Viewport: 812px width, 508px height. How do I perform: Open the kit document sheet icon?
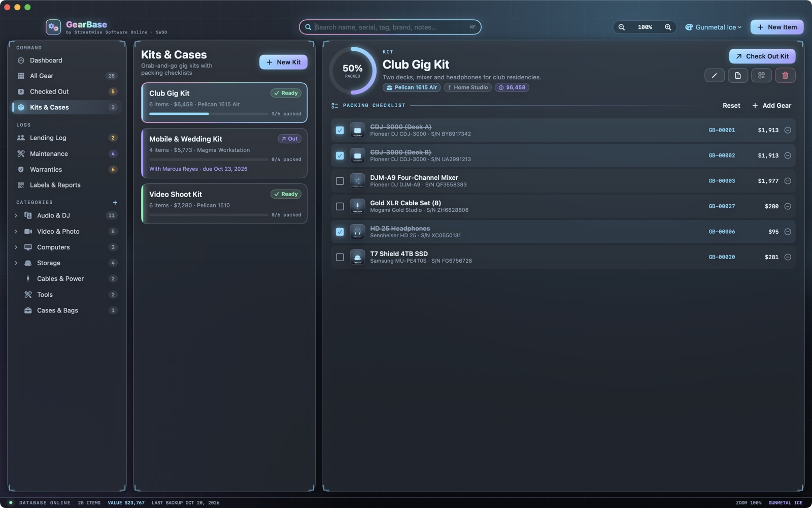coord(738,75)
